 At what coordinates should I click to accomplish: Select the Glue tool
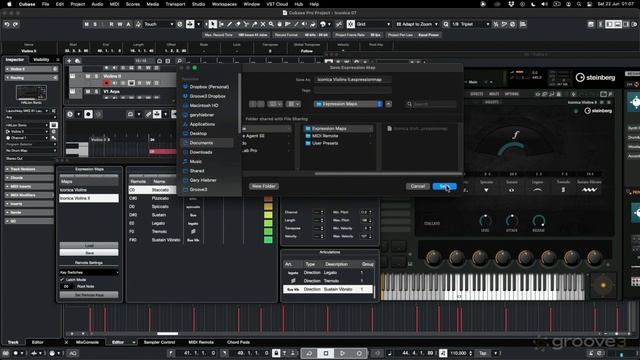255,24
